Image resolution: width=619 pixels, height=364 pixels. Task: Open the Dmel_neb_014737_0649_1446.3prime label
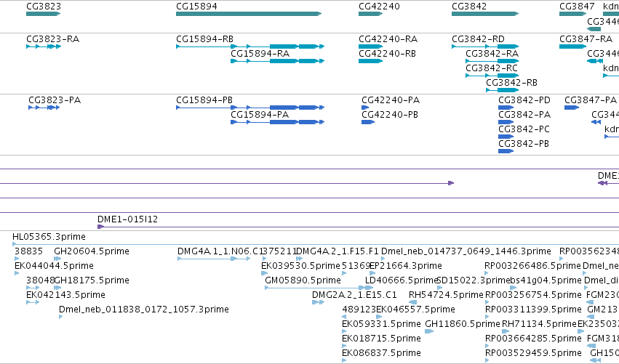click(x=466, y=251)
